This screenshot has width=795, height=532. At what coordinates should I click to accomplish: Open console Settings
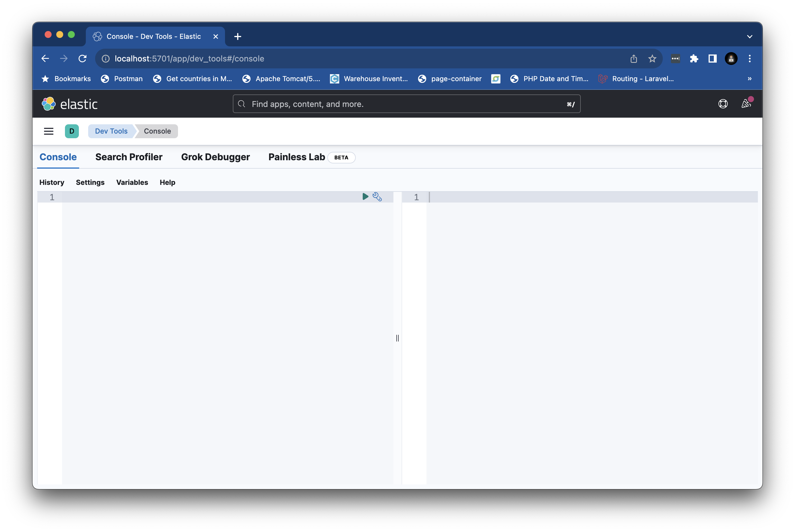tap(90, 183)
